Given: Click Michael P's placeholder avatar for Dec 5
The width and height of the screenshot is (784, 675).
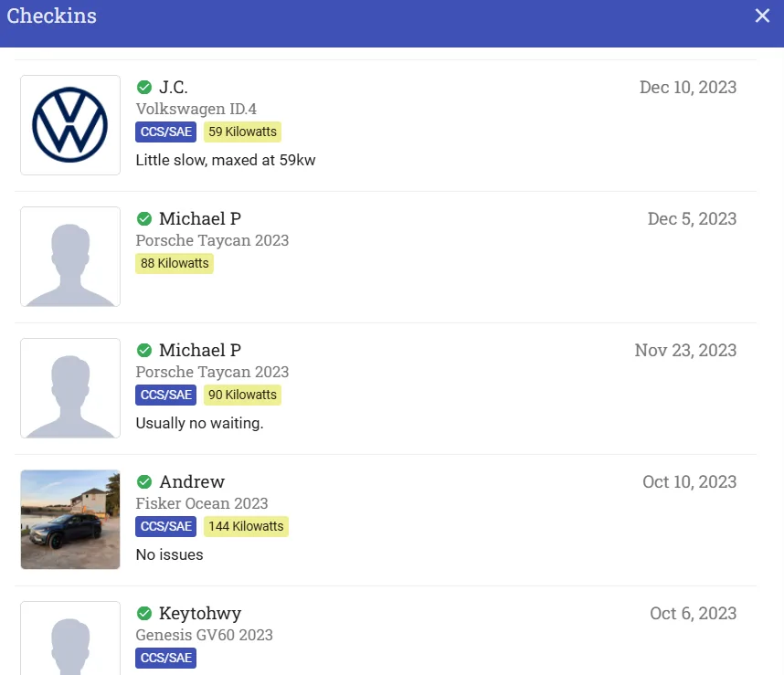Looking at the screenshot, I should tap(70, 257).
